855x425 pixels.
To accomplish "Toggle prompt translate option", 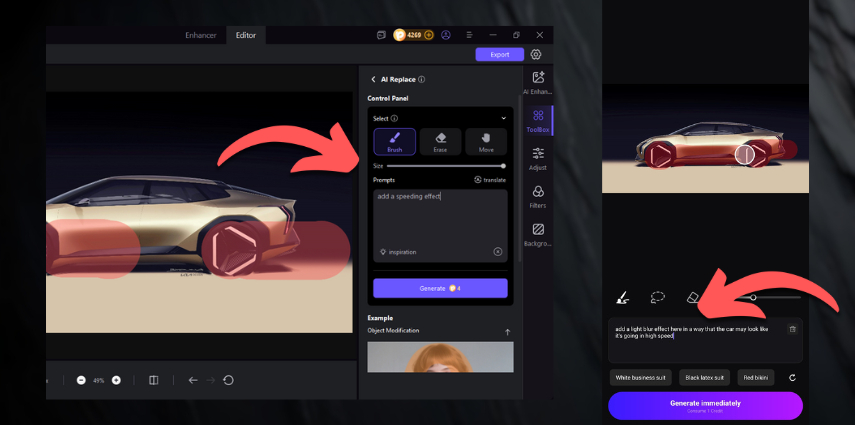I will [490, 180].
